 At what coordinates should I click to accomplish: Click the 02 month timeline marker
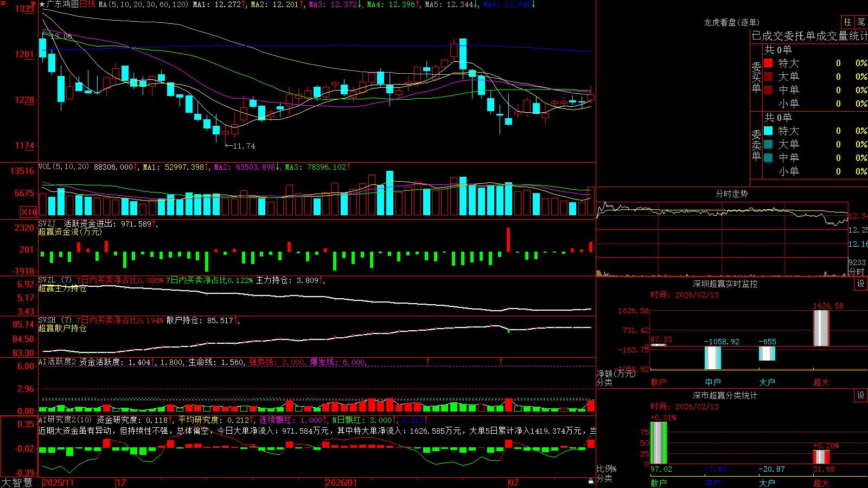coord(514,483)
